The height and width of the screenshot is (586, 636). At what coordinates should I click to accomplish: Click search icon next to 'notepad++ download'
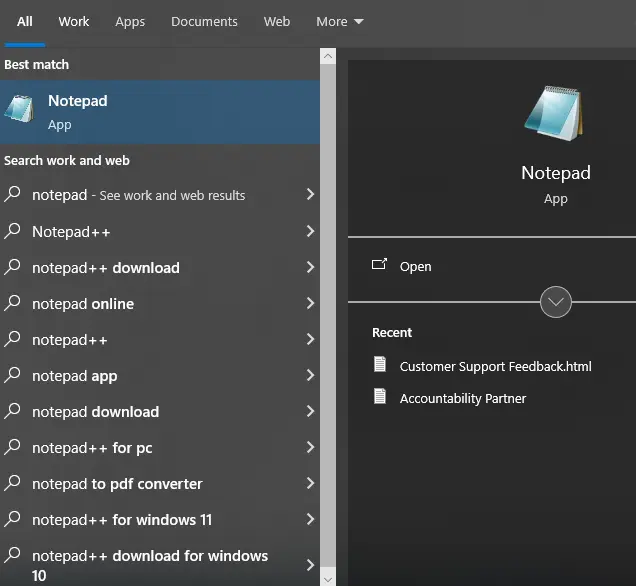[12, 267]
